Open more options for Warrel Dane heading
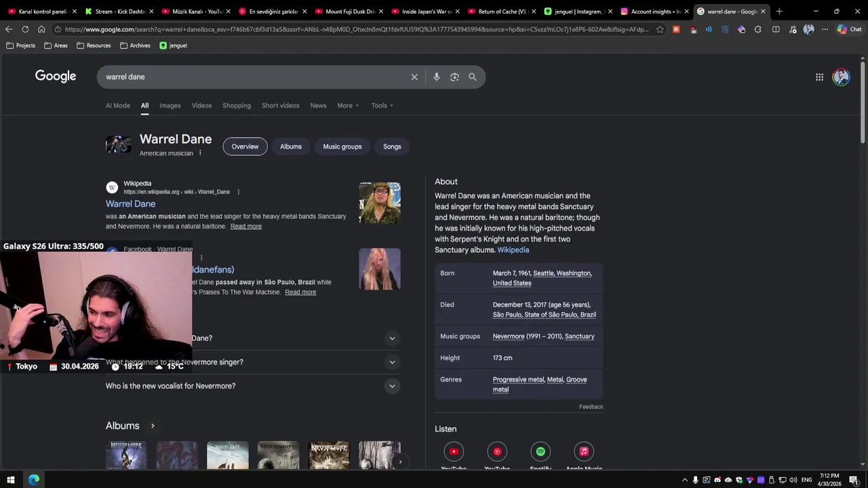The width and height of the screenshot is (868, 488). (x=200, y=153)
